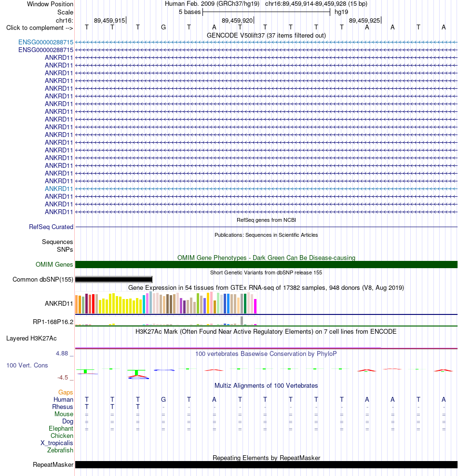The height and width of the screenshot is (476, 458).
Task: Open the H3K27Ac Mark track title
Action: 266,331
